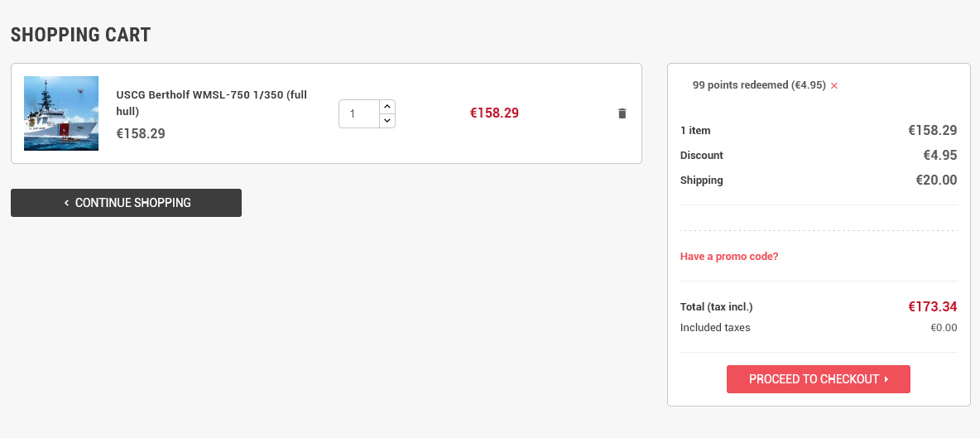
Task: Focus the quantity input field
Action: 359,113
